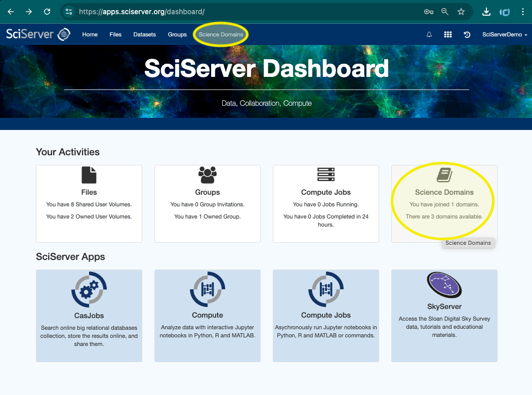Click 'You have 8 Shared User Volumes.'
Image resolution: width=532 pixels, height=395 pixels.
[89, 204]
